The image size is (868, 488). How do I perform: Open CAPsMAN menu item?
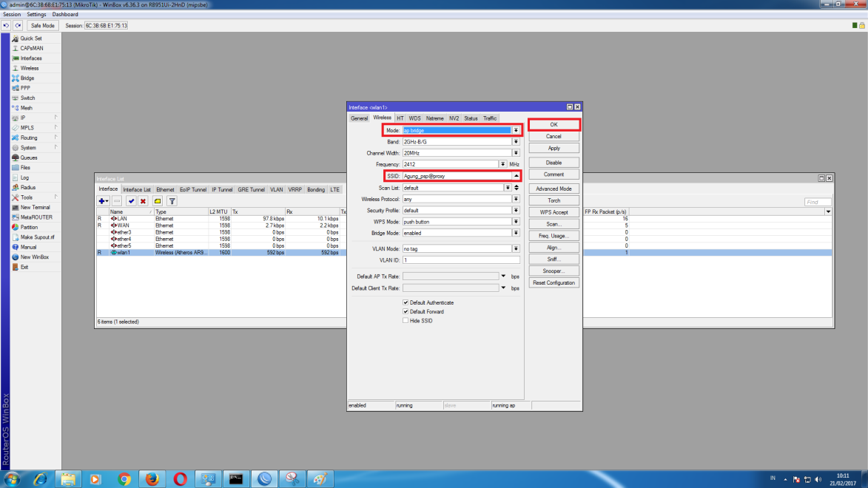point(32,49)
